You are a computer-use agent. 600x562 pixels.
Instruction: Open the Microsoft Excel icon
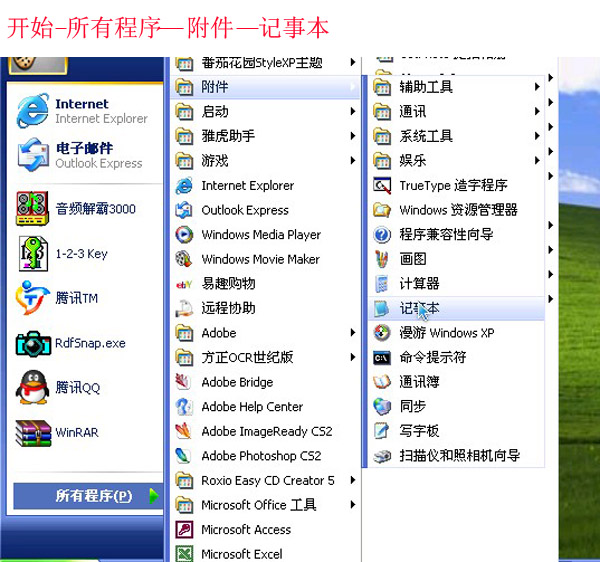(x=184, y=553)
